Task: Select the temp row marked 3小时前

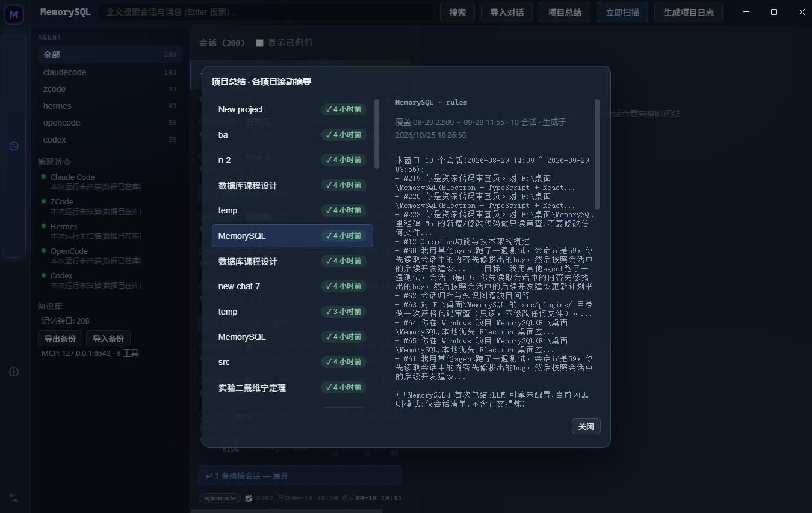Action: (x=293, y=312)
